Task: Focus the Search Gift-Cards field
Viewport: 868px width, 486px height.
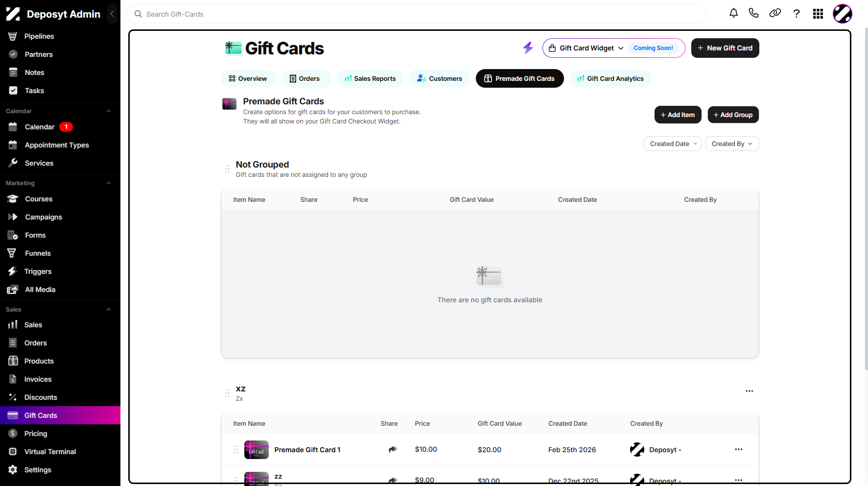Action: click(x=416, y=14)
